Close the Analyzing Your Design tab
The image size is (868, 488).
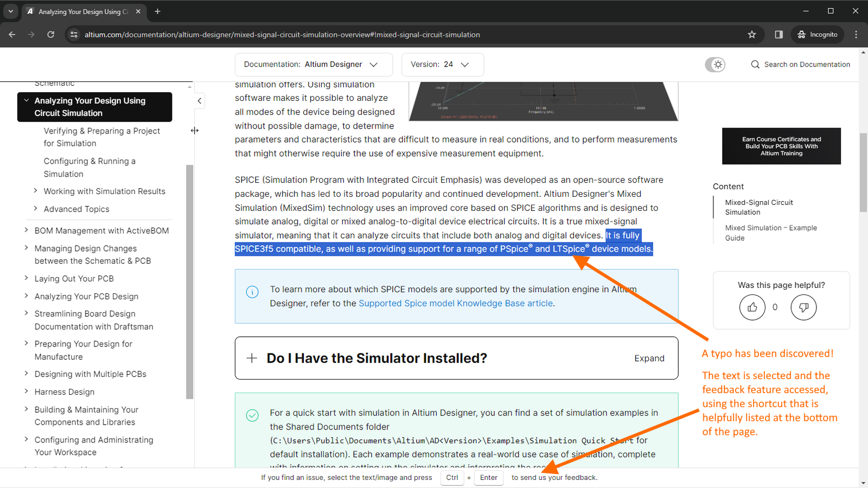tap(138, 11)
